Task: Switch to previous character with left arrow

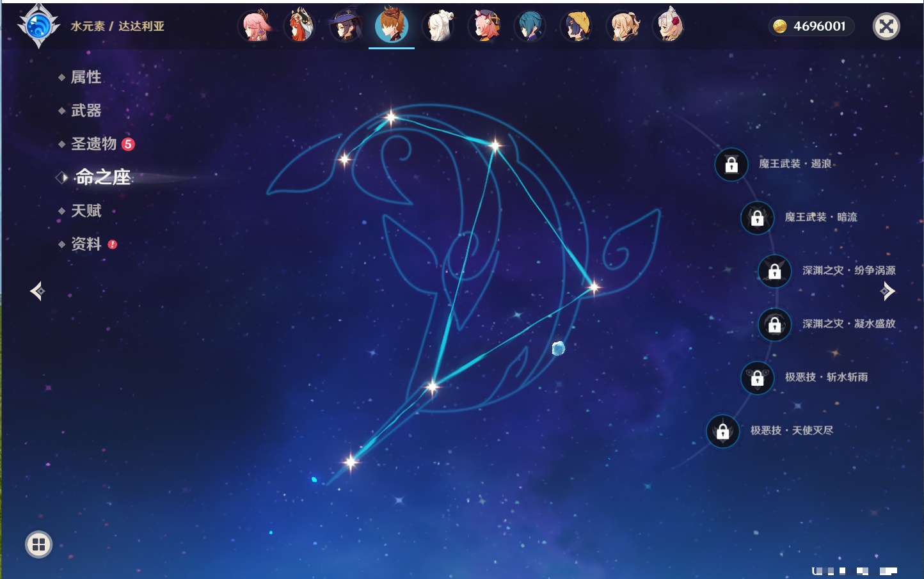Action: coord(37,291)
